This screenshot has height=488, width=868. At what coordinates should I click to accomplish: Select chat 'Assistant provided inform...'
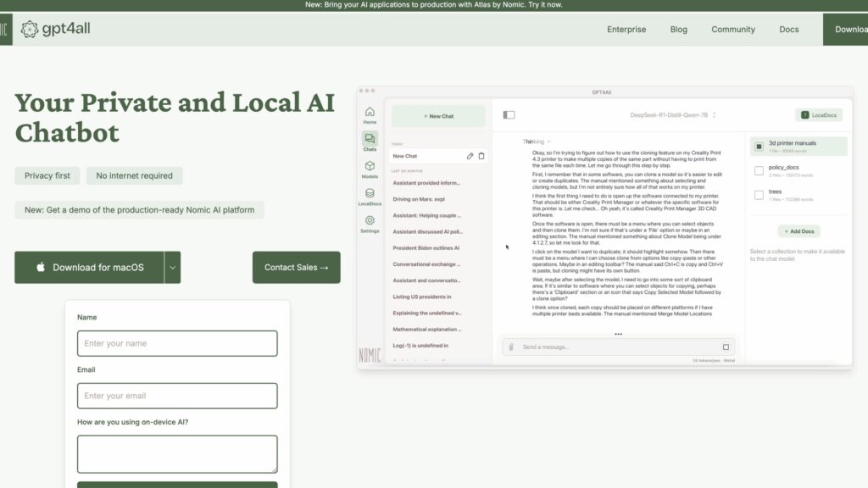coord(426,183)
